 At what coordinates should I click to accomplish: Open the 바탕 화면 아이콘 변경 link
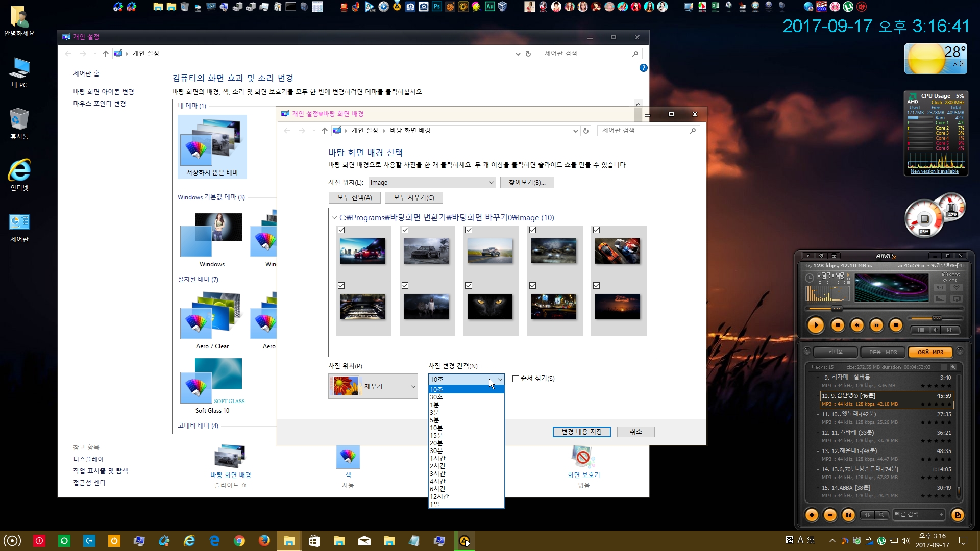[x=103, y=92]
